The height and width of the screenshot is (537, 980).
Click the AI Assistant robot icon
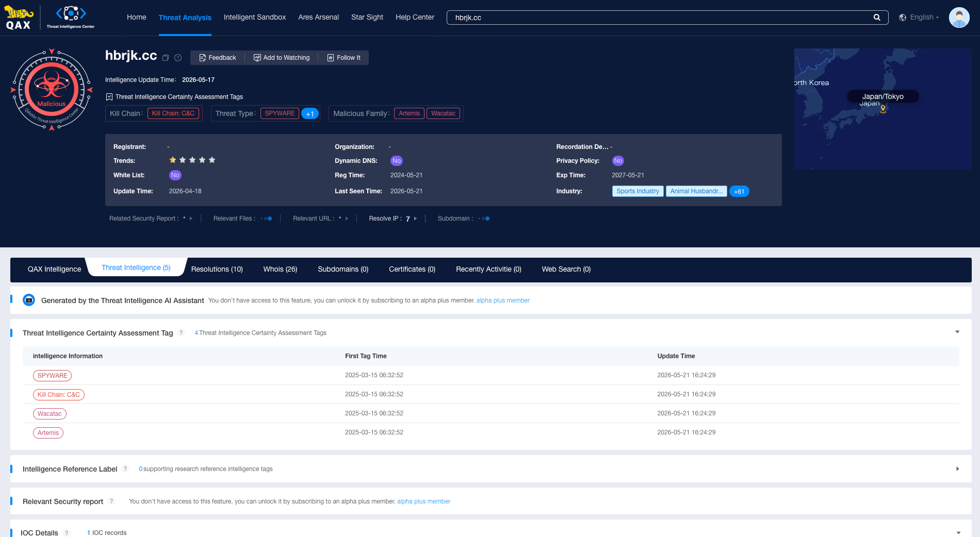click(x=29, y=300)
